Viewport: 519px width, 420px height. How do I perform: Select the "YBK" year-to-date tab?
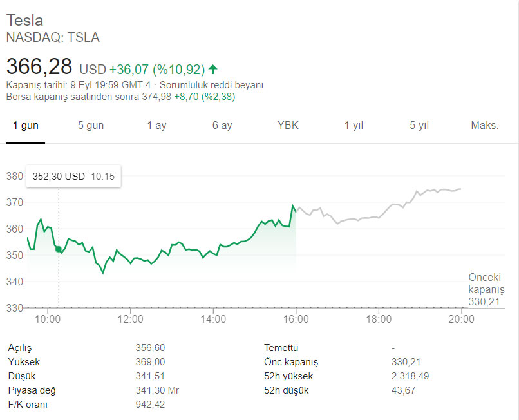point(288,126)
